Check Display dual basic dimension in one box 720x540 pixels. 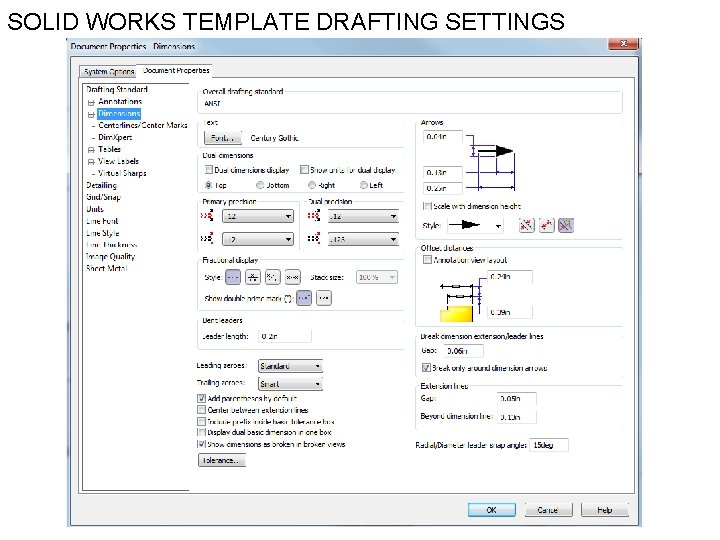(x=201, y=432)
